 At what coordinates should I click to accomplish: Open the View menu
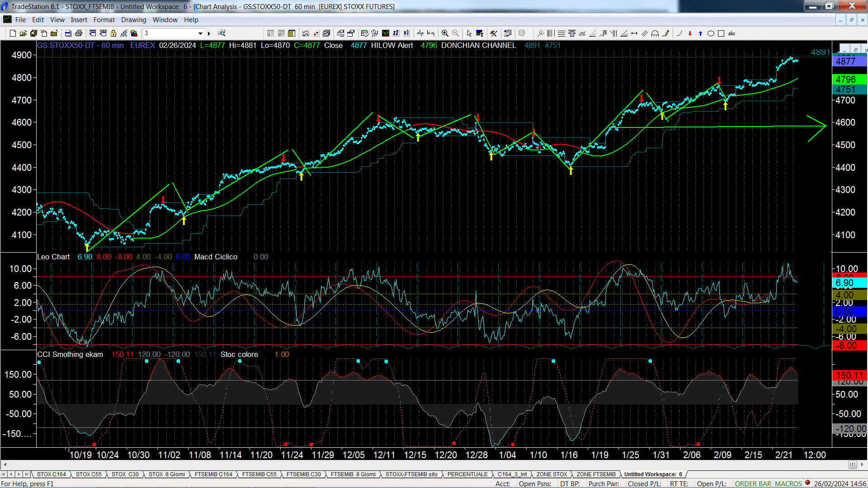[57, 20]
